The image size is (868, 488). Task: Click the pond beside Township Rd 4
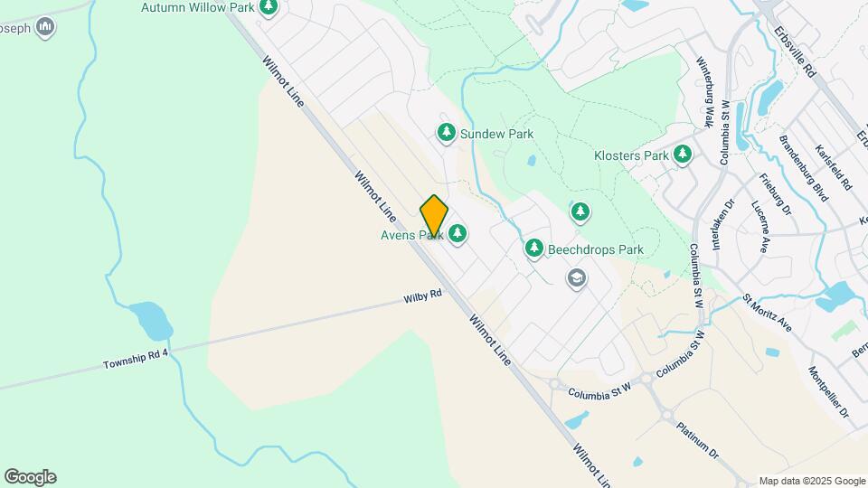click(x=151, y=321)
